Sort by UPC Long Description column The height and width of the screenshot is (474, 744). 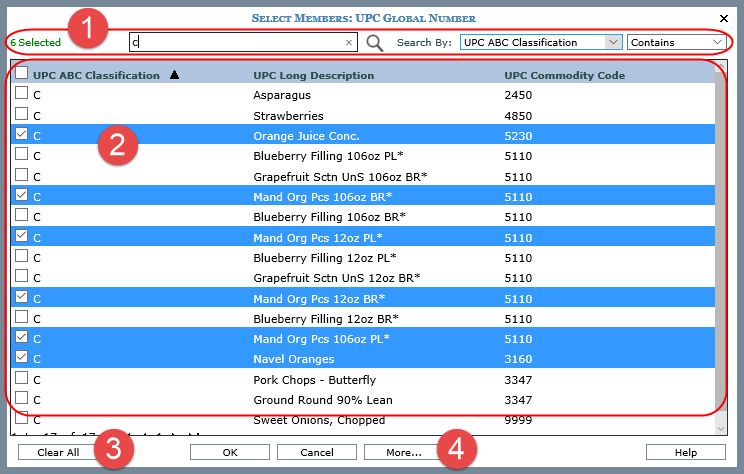pos(313,76)
